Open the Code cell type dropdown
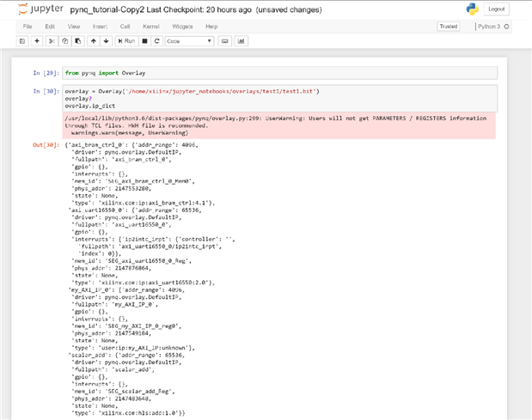Viewport: 532px width, 420px height. [189, 41]
